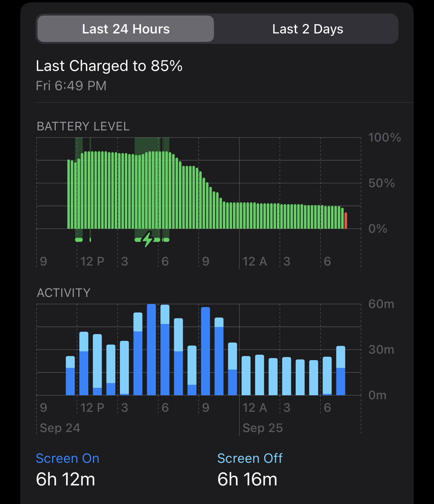Switch to the Last 2 Days tab
Viewport: 434px width, 504px height.
tap(308, 29)
